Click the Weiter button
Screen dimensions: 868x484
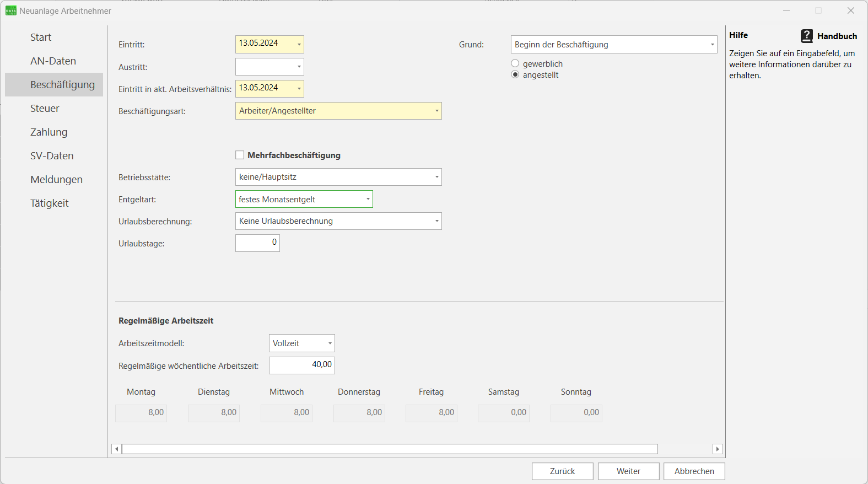pos(628,471)
